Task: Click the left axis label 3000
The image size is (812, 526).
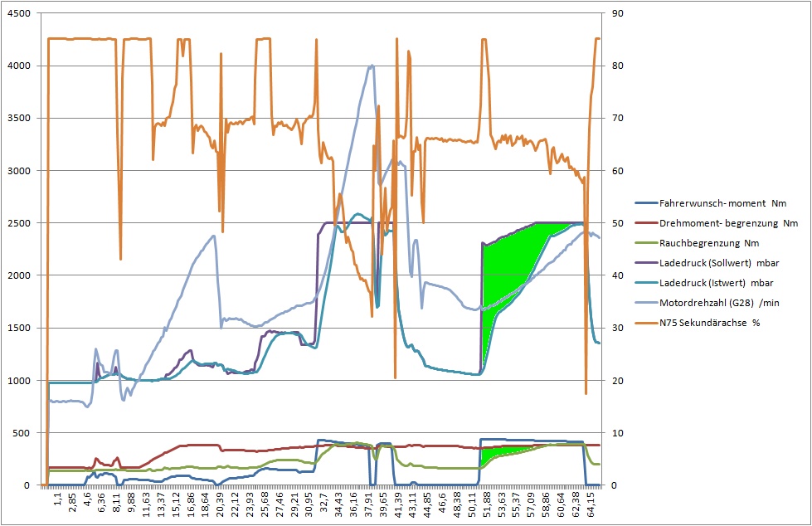Action: coord(18,171)
